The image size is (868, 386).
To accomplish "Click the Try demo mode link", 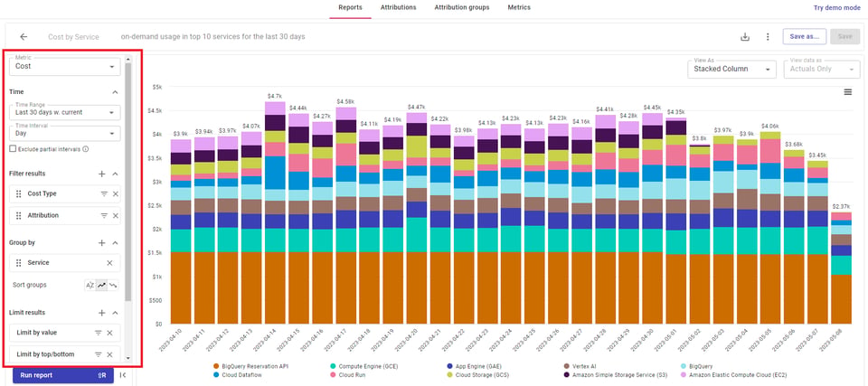I will click(x=837, y=8).
